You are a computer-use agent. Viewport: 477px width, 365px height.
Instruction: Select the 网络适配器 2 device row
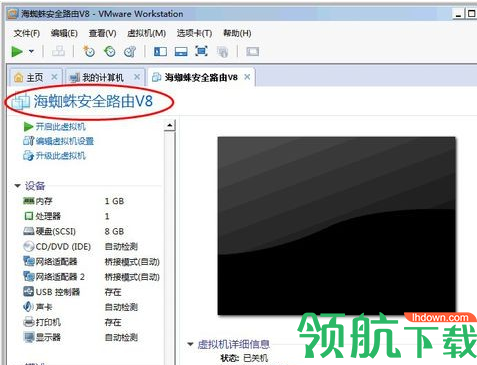pos(91,277)
